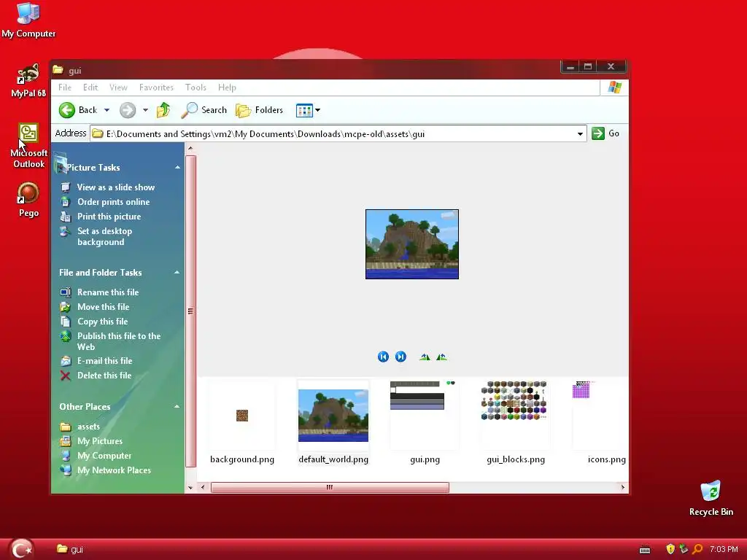747x560 pixels.
Task: Show the previous image in filmstrip
Action: [383, 357]
